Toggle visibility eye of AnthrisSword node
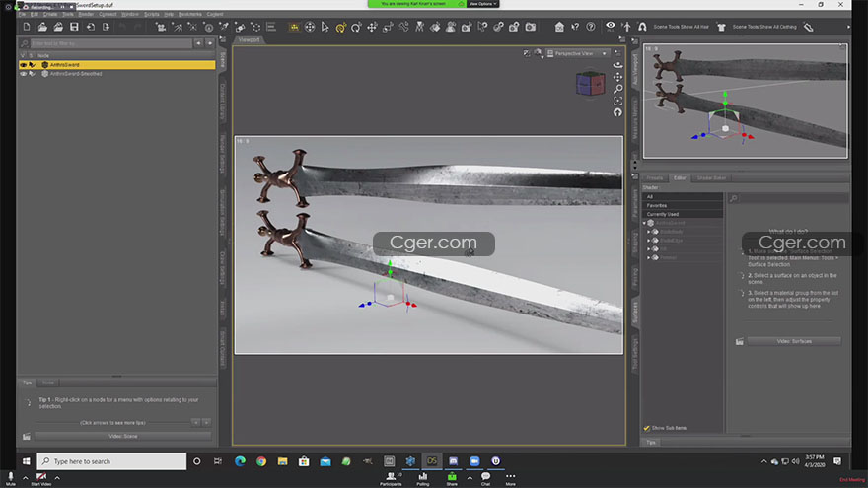This screenshot has width=868, height=488. (x=24, y=65)
